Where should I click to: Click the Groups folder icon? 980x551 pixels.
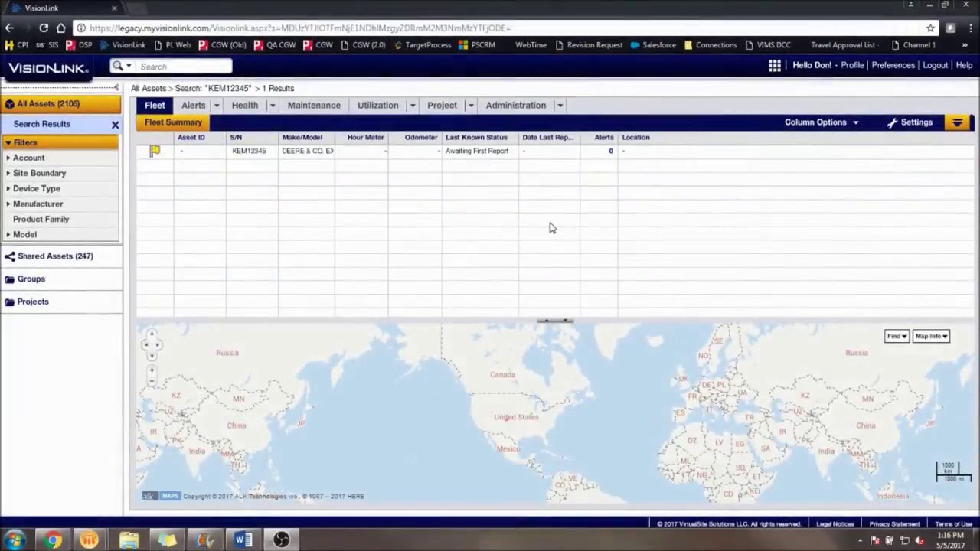click(9, 279)
